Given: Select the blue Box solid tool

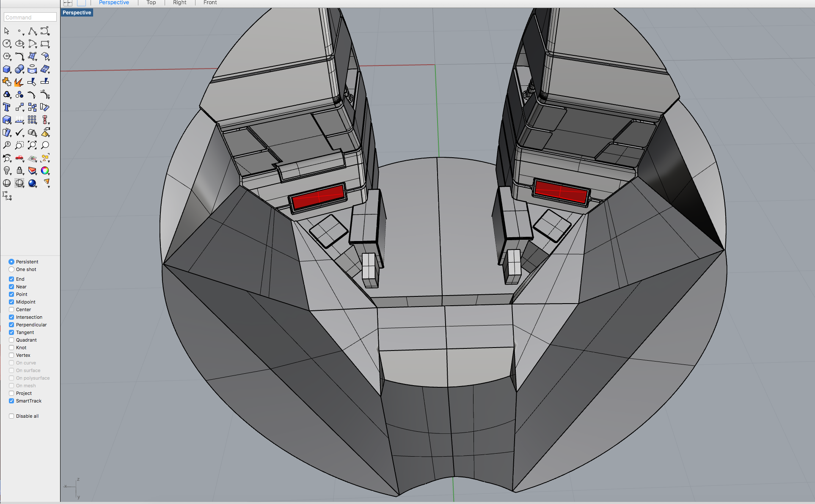Looking at the screenshot, I should tap(7, 69).
